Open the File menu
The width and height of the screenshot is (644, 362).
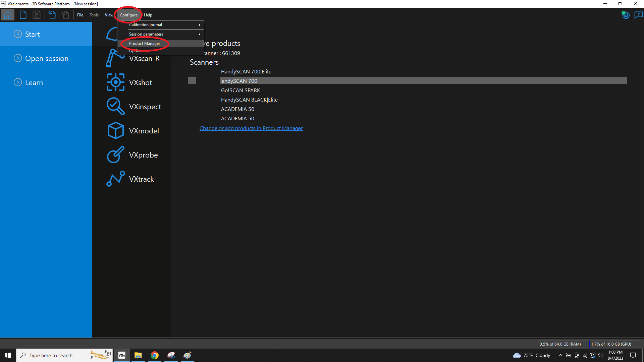coord(80,15)
